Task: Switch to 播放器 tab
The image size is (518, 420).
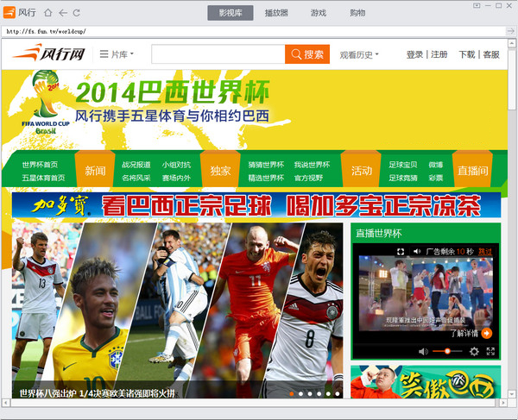Action: (x=276, y=13)
